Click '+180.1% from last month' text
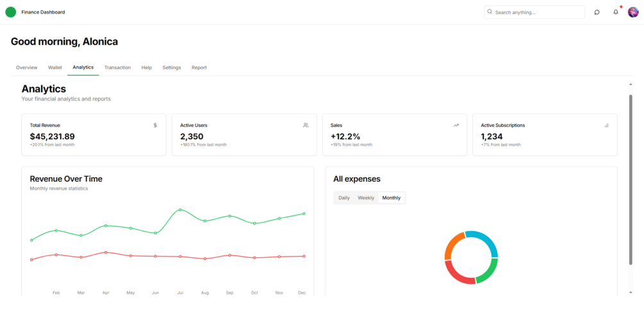644x322 pixels. click(x=203, y=145)
